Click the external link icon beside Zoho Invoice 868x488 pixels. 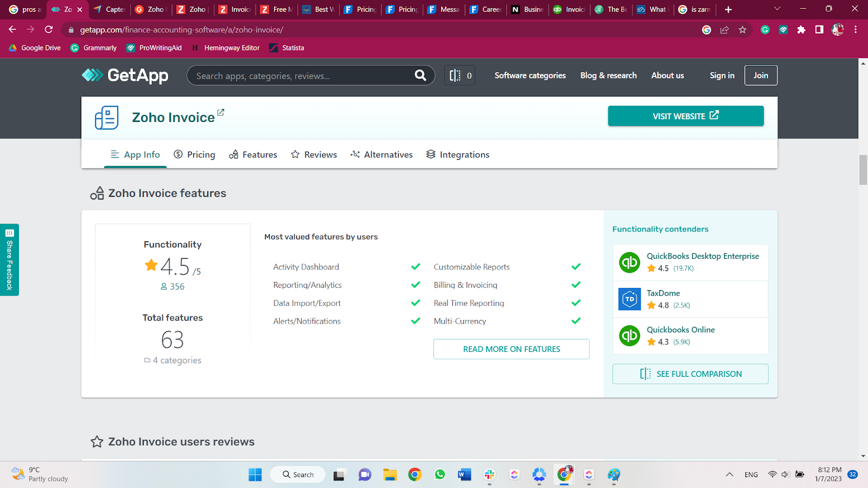(221, 112)
